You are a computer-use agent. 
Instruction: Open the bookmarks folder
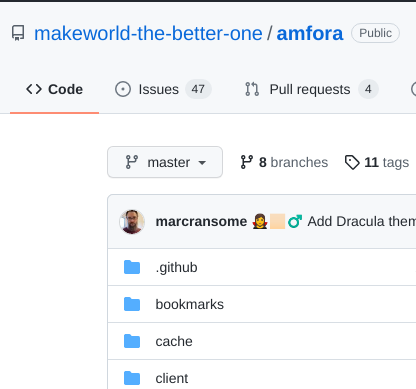pyautogui.click(x=190, y=304)
